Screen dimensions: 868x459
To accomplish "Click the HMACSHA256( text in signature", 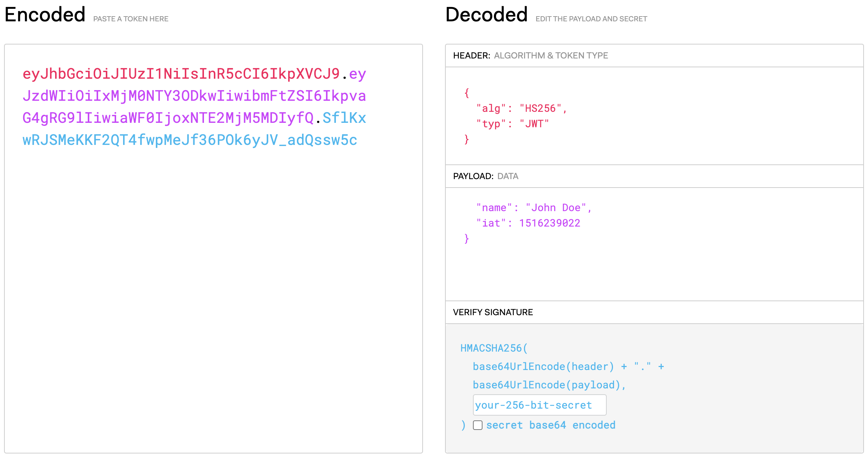I will click(494, 348).
